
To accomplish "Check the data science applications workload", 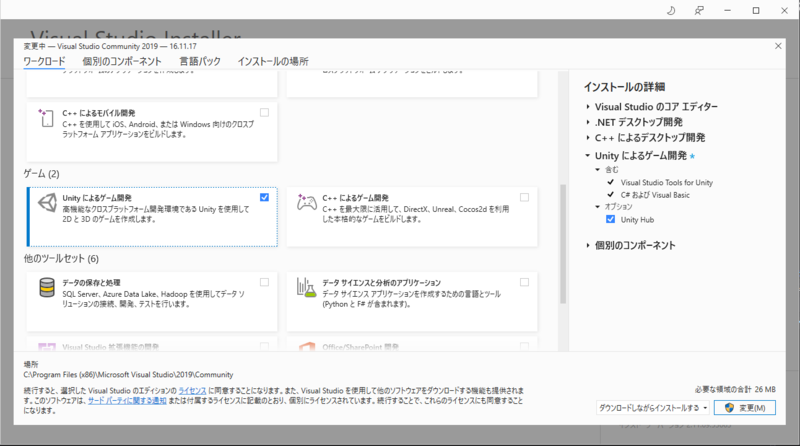I will point(524,282).
